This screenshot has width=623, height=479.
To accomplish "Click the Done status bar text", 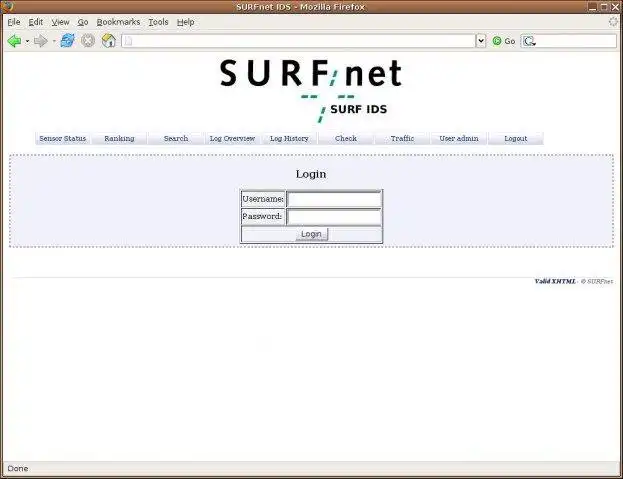I will point(18,469).
